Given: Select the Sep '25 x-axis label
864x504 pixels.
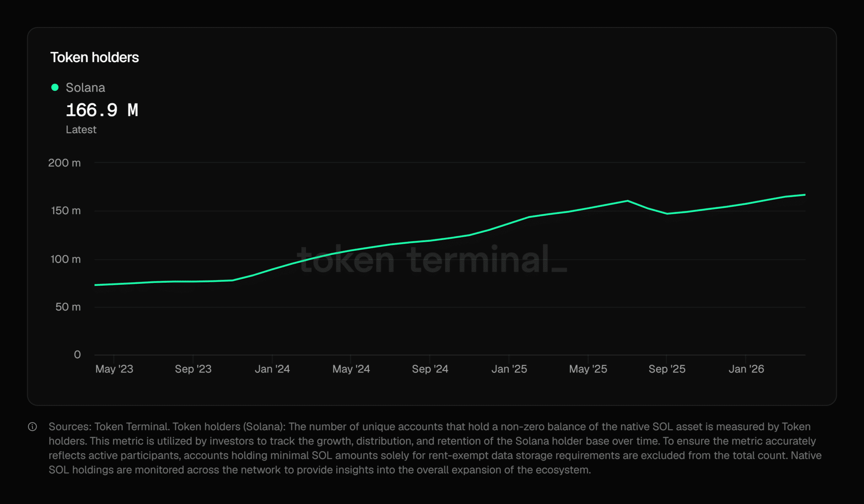Looking at the screenshot, I should click(667, 369).
